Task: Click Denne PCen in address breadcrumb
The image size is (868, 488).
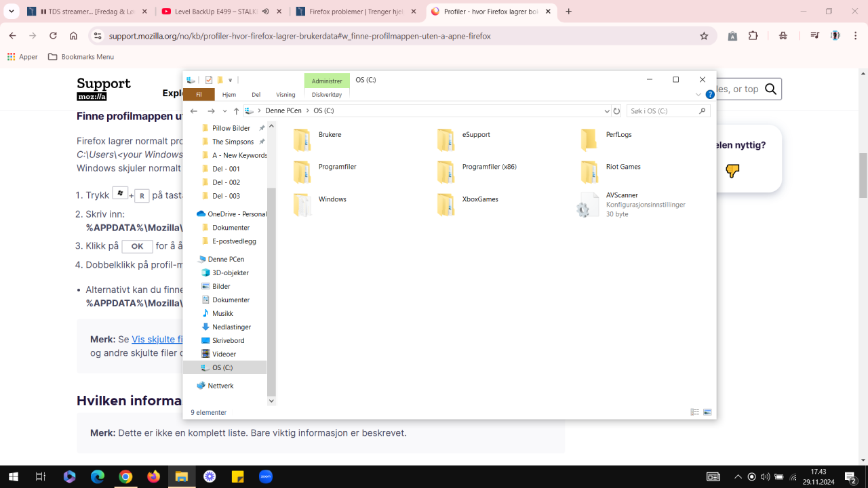Action: pyautogui.click(x=283, y=111)
